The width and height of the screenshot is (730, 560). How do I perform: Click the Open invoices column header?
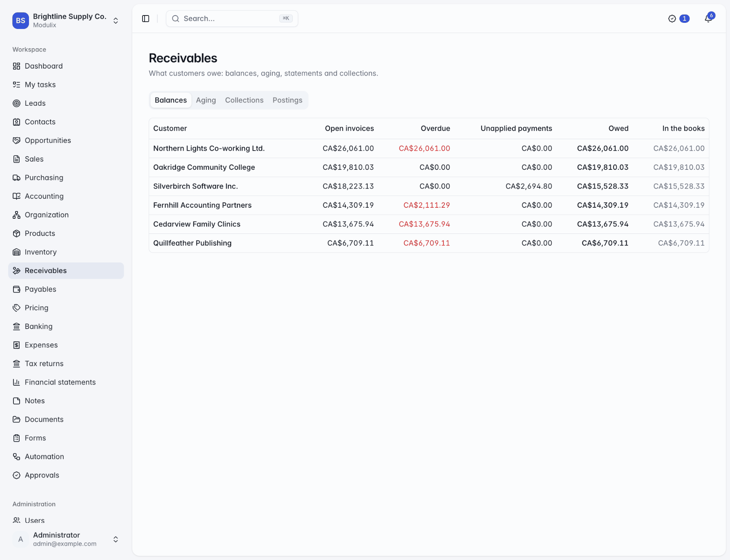[x=349, y=129]
